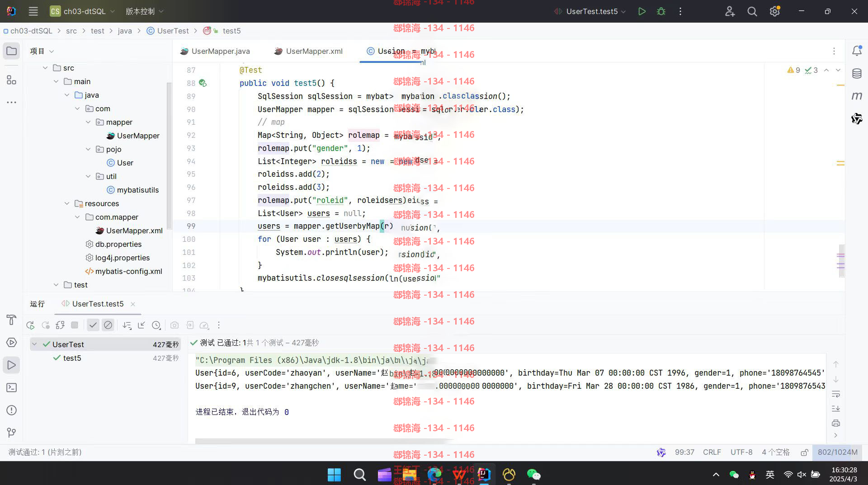The image size is (868, 485).
Task: Open the Project tool window folder icon
Action: pyautogui.click(x=12, y=51)
